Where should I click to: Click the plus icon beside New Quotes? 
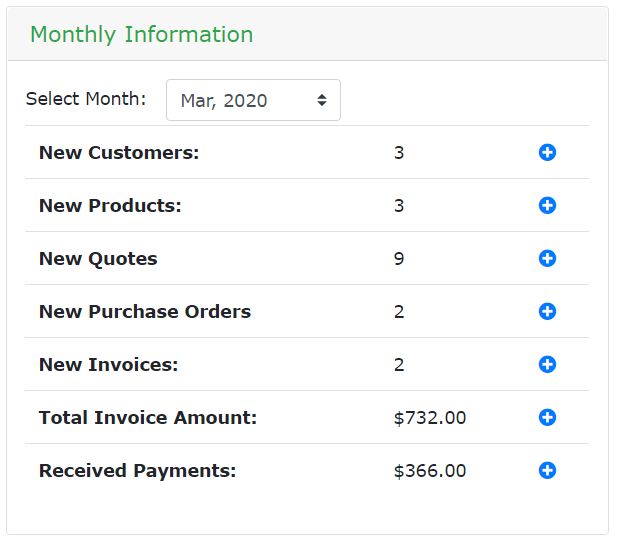547,259
